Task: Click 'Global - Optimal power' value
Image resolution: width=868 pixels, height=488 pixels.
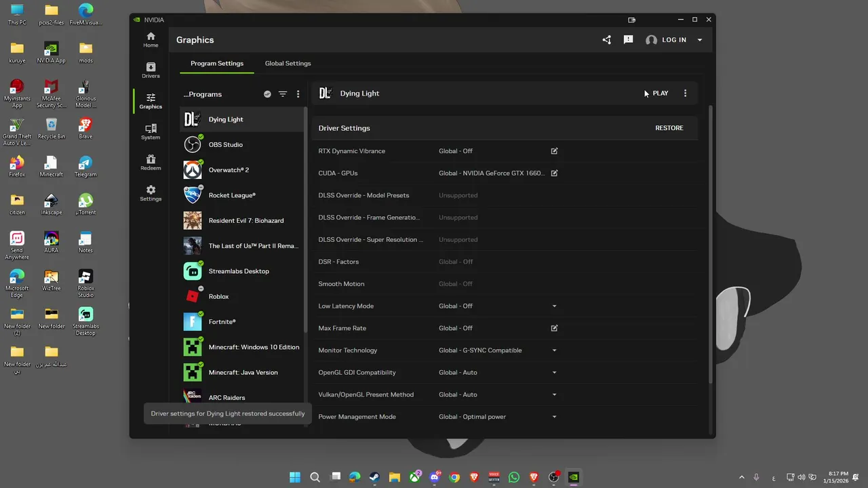Action: (472, 417)
